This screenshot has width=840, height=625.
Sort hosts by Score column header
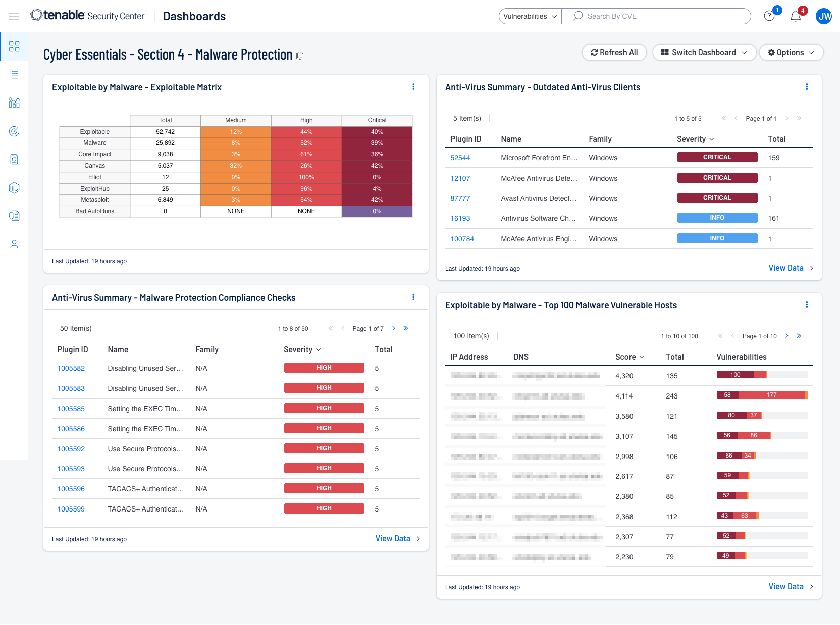(x=629, y=357)
